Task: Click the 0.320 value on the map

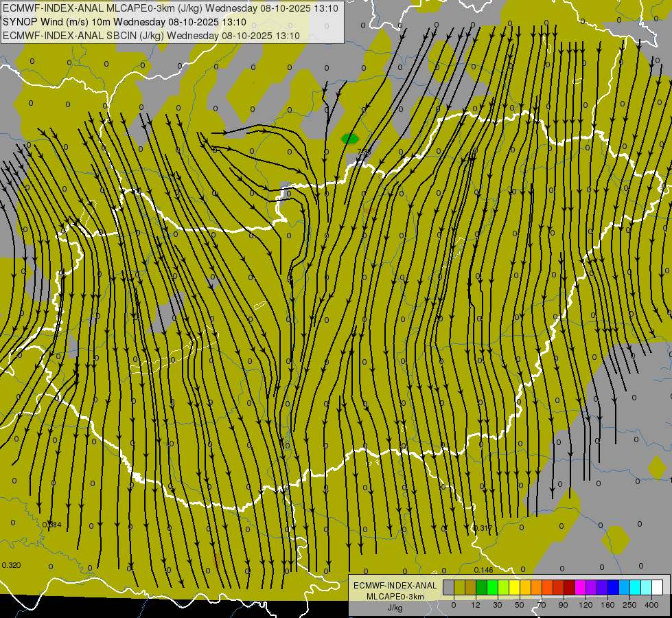Action: (11, 565)
